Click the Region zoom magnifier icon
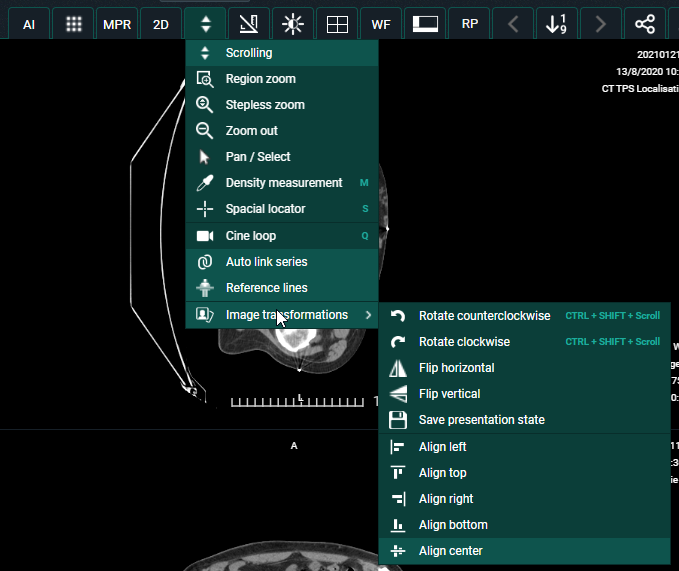This screenshot has height=571, width=679. tap(205, 79)
